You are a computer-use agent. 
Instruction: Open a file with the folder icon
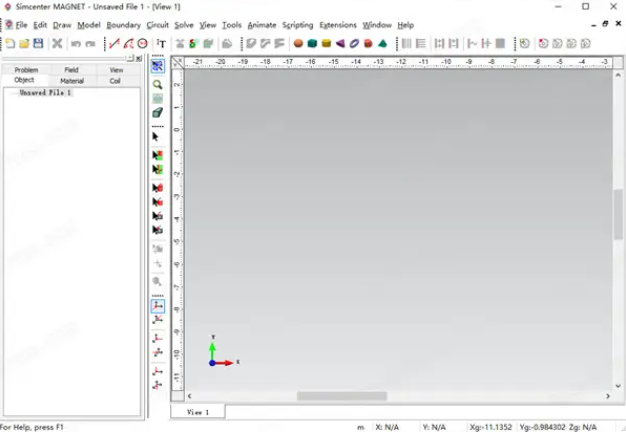pos(24,43)
